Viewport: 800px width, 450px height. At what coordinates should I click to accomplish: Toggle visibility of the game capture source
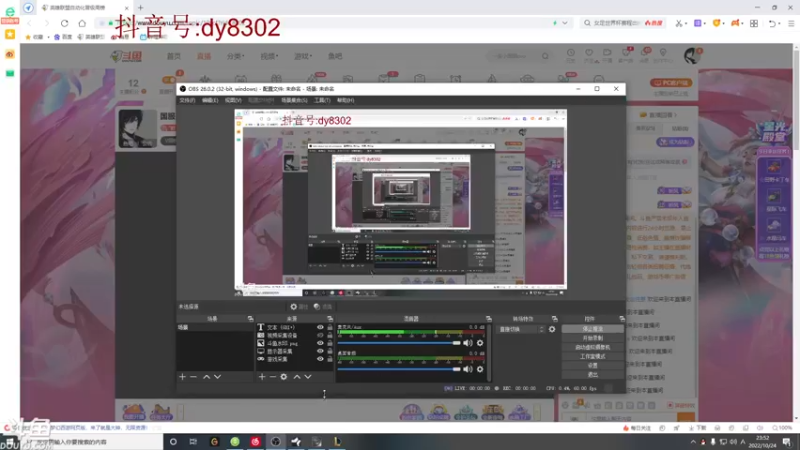[320, 359]
